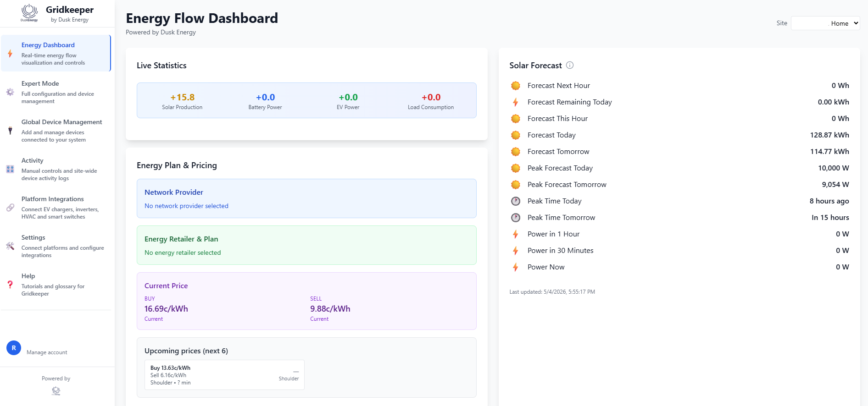Click the Manage account link
The width and height of the screenshot is (868, 406).
pos(47,352)
